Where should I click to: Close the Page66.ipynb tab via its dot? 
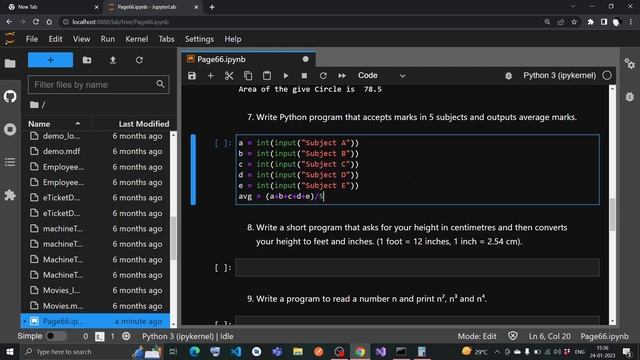[305, 60]
